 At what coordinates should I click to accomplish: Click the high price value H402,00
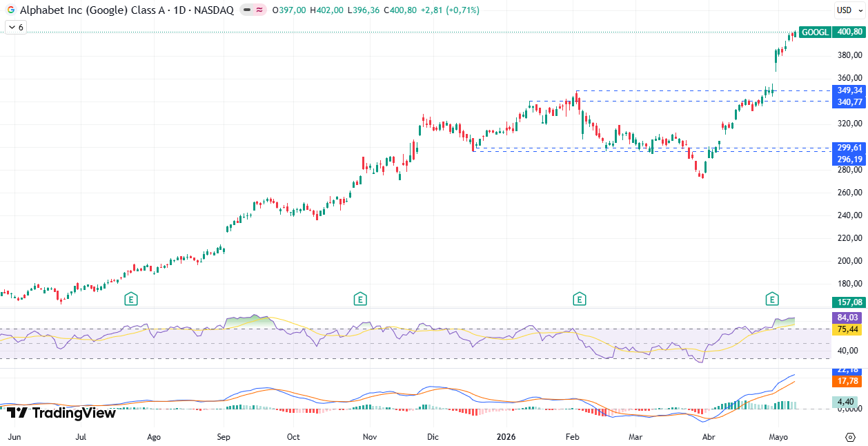pyautogui.click(x=328, y=10)
